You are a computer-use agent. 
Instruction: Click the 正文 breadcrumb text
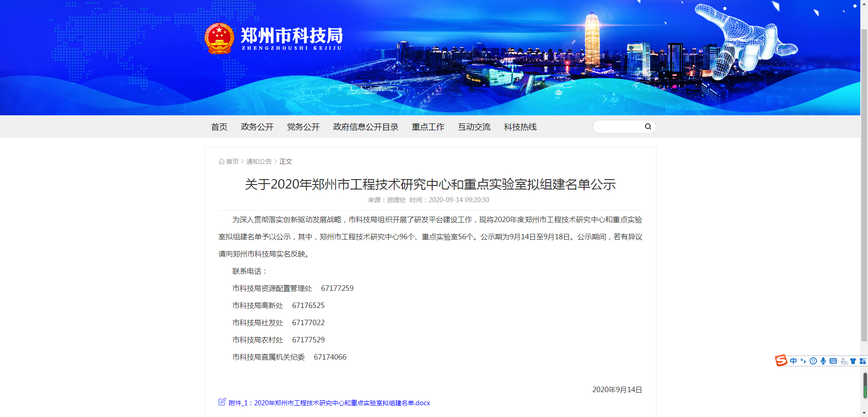(x=286, y=161)
